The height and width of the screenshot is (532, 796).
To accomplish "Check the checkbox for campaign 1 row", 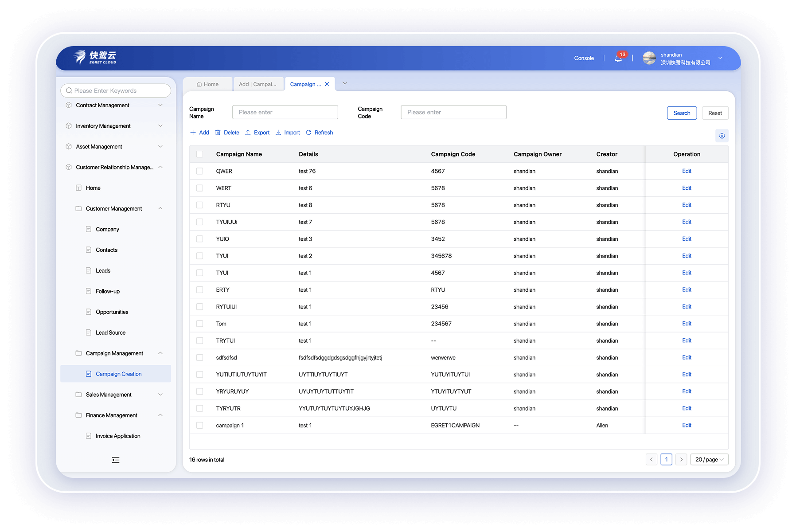I will click(199, 425).
